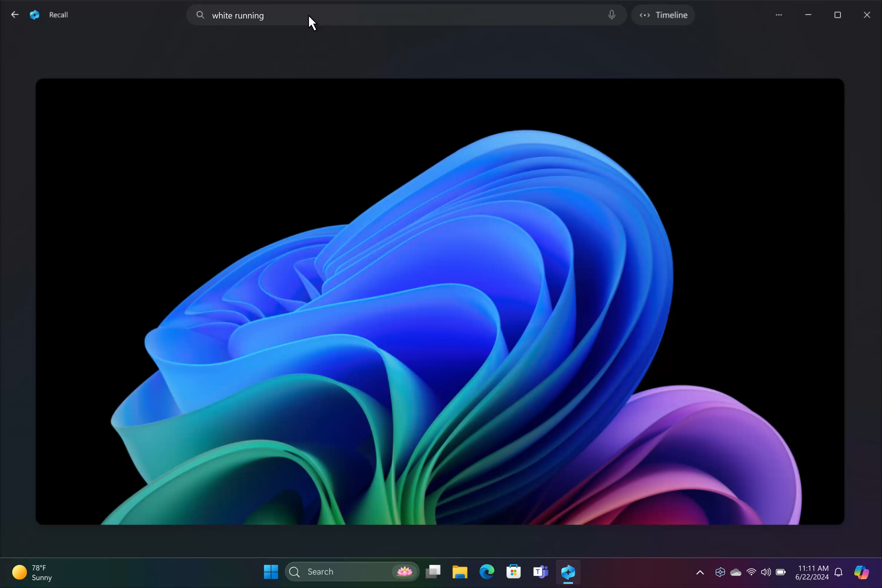Image resolution: width=882 pixels, height=588 pixels.
Task: Open Microsoft Store from taskbar
Action: pos(513,572)
